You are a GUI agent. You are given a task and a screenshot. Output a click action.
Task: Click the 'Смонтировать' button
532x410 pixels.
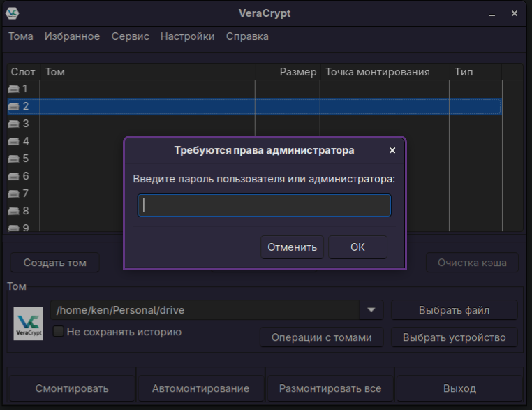[72, 388]
